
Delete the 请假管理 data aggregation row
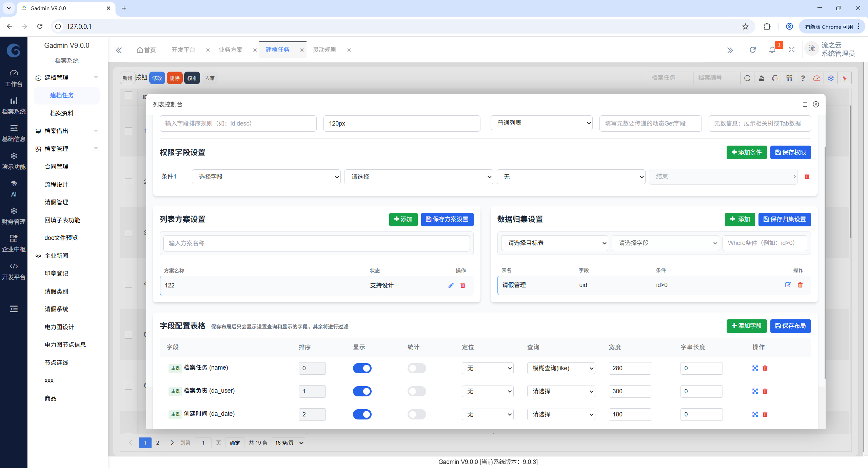pyautogui.click(x=800, y=285)
